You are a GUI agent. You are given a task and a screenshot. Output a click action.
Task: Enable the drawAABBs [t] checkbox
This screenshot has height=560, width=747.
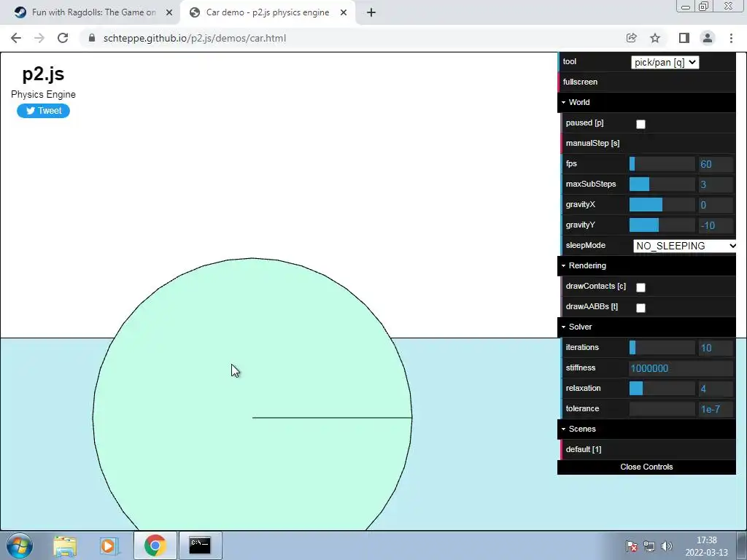(x=640, y=308)
